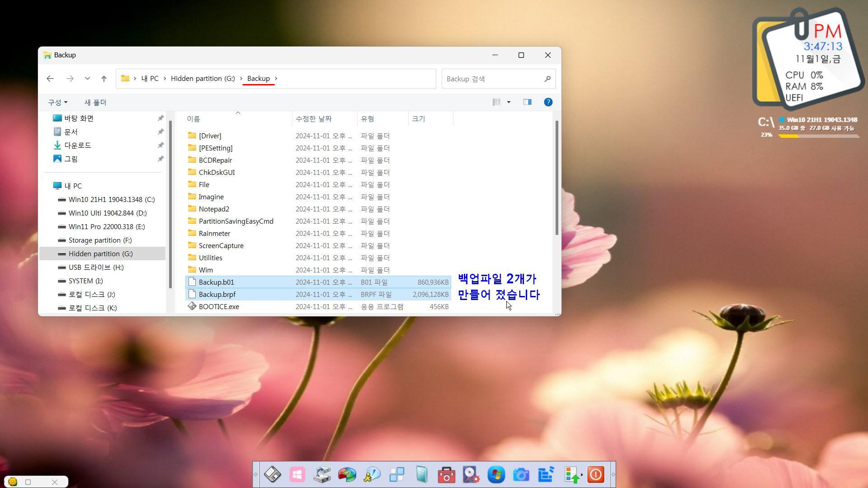This screenshot has height=488, width=868.
Task: Click the file list vertical scrollbar
Action: (x=557, y=178)
